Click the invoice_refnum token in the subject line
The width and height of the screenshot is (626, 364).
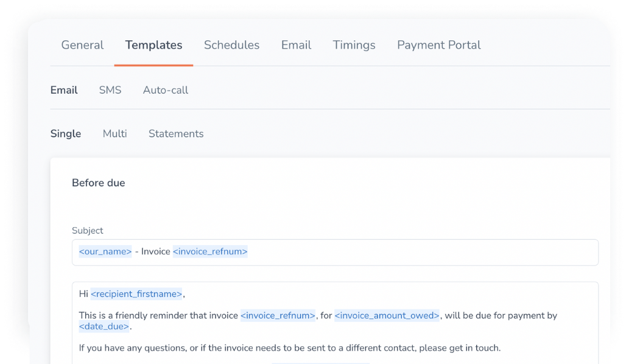[x=210, y=251]
